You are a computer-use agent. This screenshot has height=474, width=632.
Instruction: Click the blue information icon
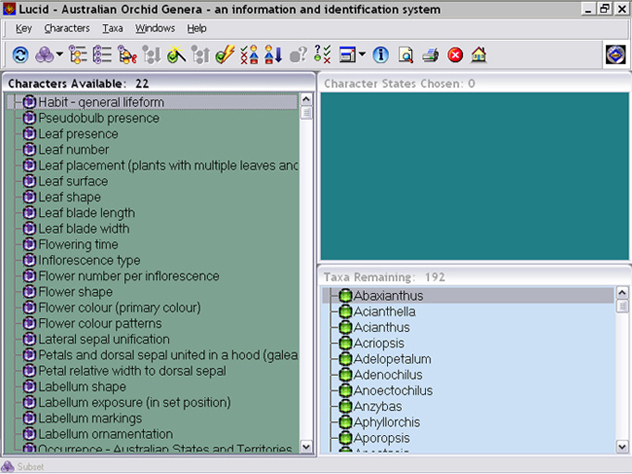coord(380,55)
